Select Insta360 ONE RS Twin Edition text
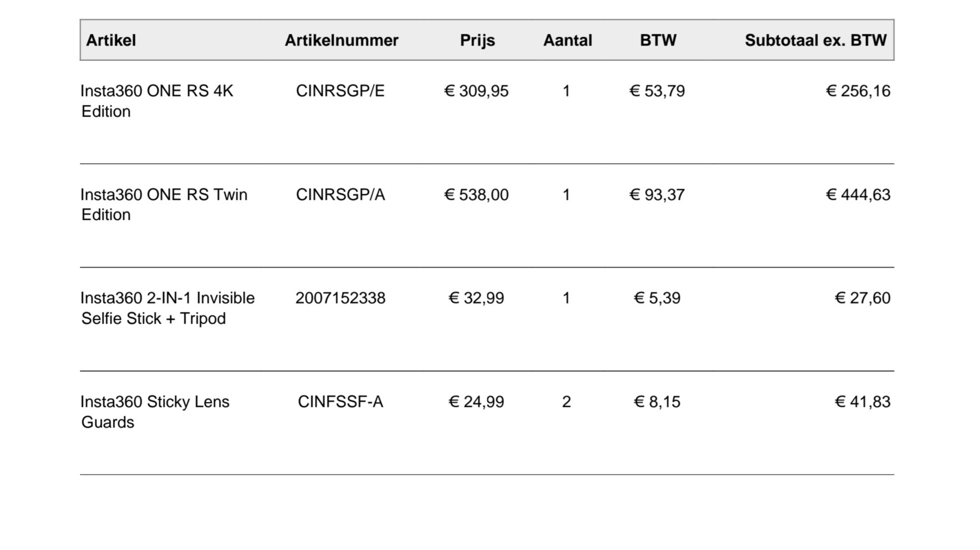Image resolution: width=980 pixels, height=550 pixels. click(164, 205)
